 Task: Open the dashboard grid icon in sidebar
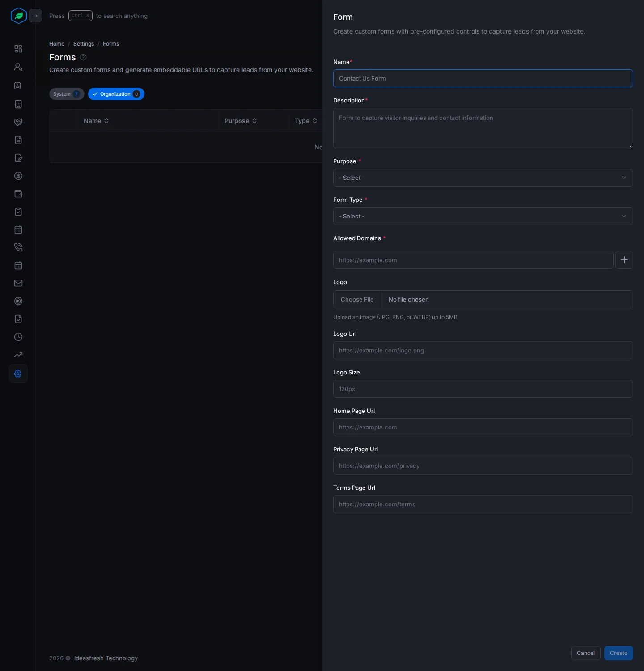18,49
